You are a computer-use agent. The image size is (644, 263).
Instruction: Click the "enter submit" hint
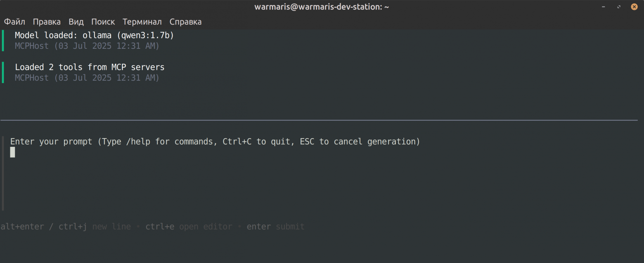coord(275,227)
